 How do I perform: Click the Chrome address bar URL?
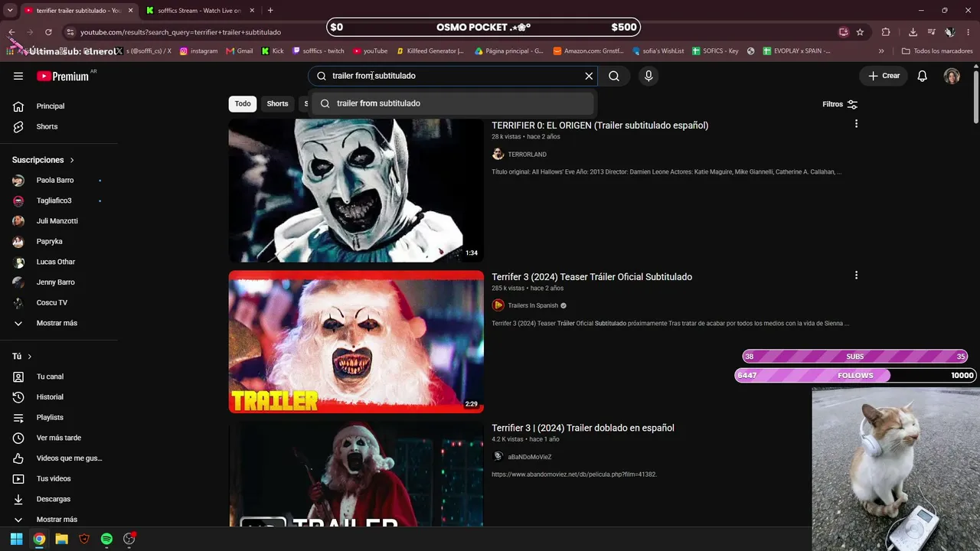point(181,32)
